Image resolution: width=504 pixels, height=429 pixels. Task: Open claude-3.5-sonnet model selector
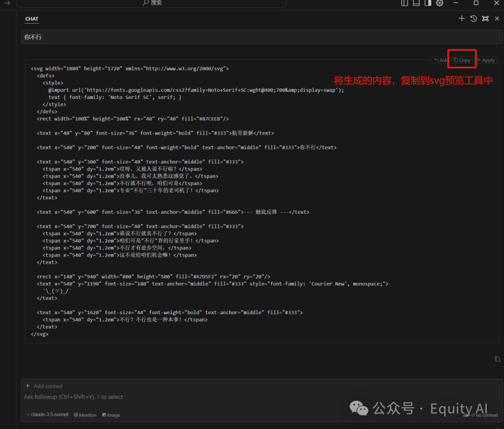tap(48, 415)
